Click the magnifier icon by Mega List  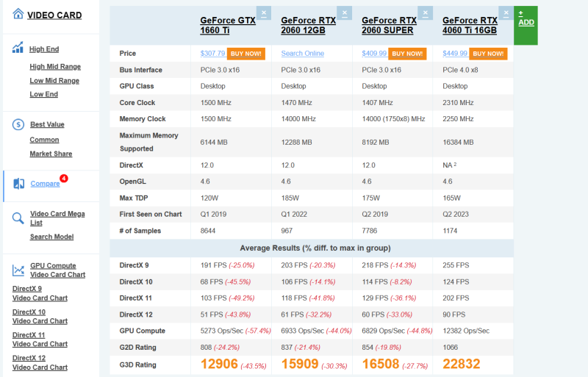[x=18, y=218]
